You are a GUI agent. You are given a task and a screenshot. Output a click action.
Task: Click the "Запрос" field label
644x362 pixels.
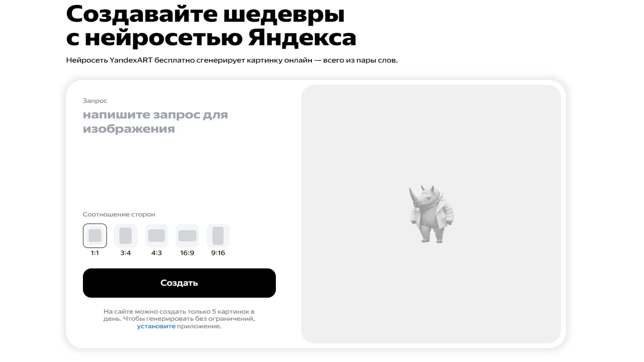pyautogui.click(x=95, y=101)
